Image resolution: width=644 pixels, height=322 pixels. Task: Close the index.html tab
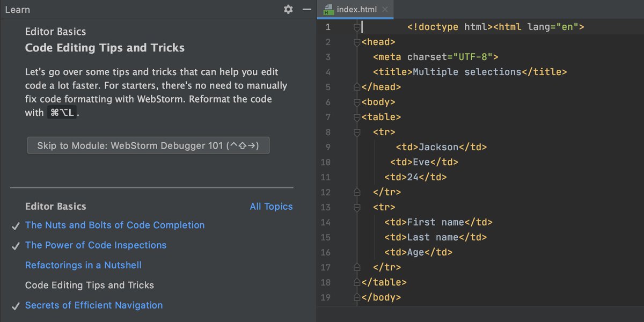[x=385, y=10]
